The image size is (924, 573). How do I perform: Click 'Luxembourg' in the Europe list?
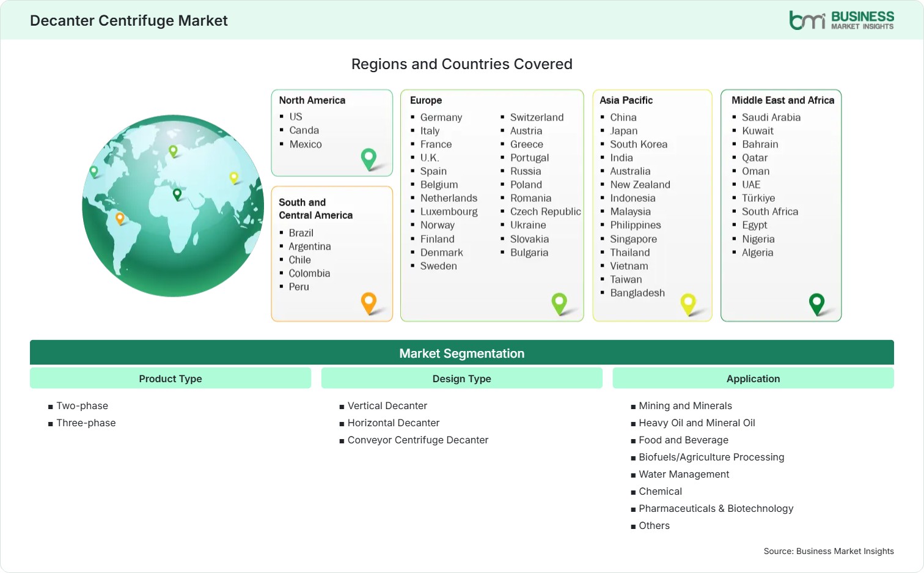(449, 212)
